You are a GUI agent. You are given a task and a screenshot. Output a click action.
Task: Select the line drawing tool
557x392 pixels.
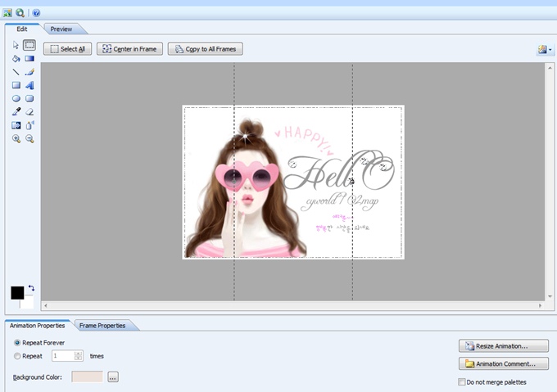pos(16,72)
